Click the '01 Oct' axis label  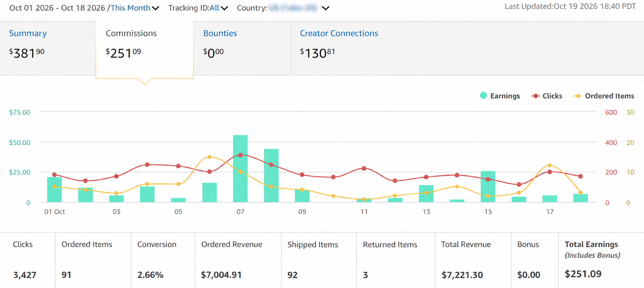coord(55,212)
